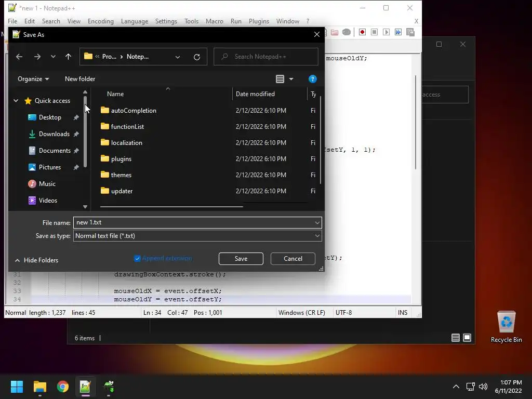
Task: Expand the address bar path dropdown
Action: tap(178, 57)
